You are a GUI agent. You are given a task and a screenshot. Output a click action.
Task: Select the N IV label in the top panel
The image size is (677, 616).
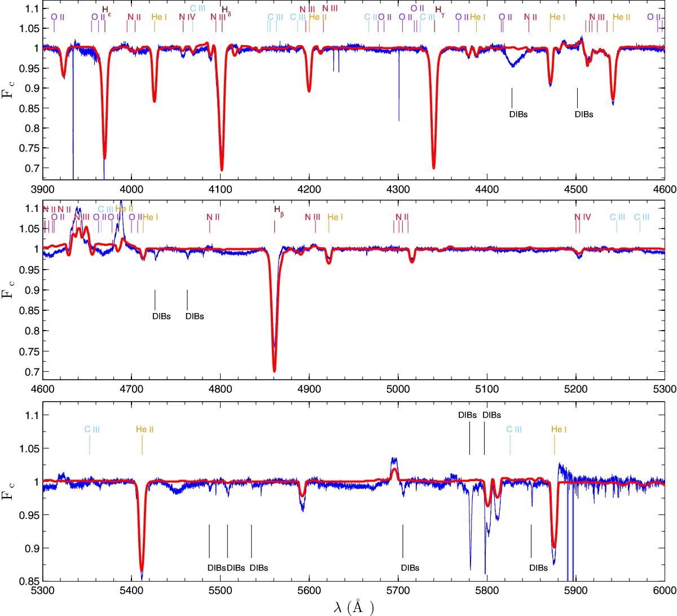[x=186, y=17]
